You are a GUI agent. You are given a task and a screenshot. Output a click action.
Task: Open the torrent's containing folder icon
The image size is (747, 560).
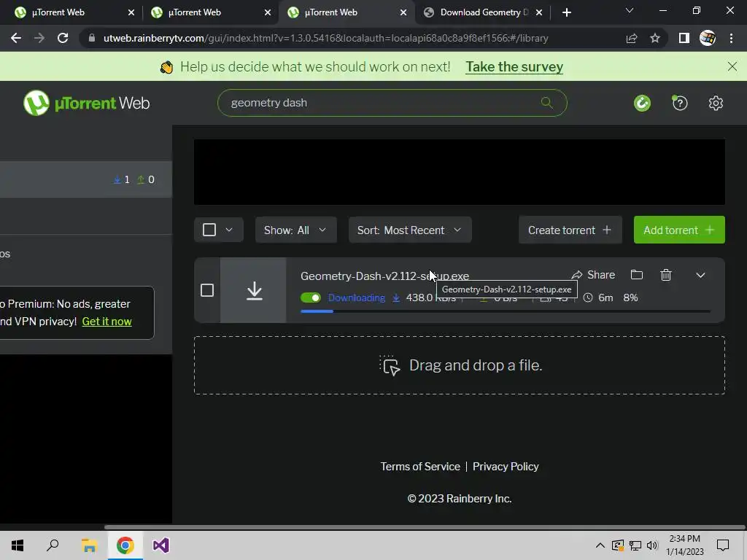click(636, 275)
